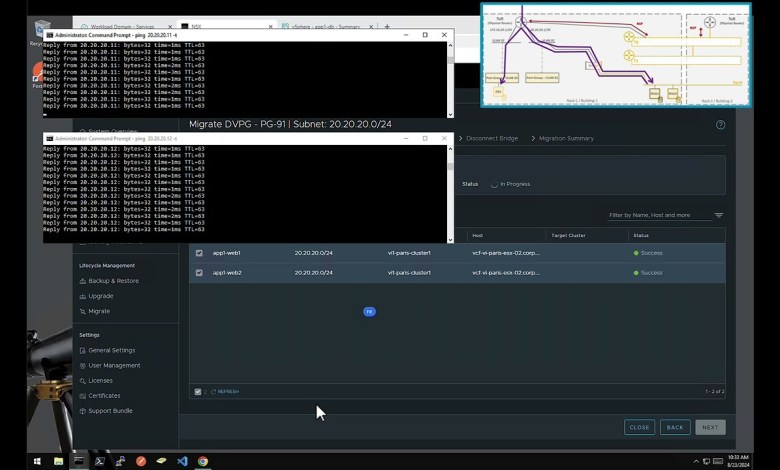The width and height of the screenshot is (780, 470).
Task: Click the taskbar clock showing 10:33 AM
Action: 738,461
